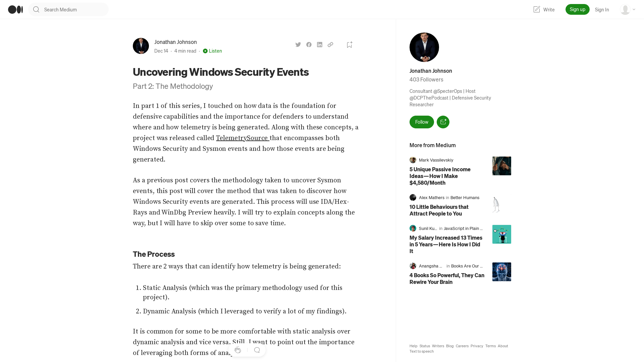Click the Write (pencil) icon
Image resolution: width=644 pixels, height=362 pixels.
click(x=537, y=9)
